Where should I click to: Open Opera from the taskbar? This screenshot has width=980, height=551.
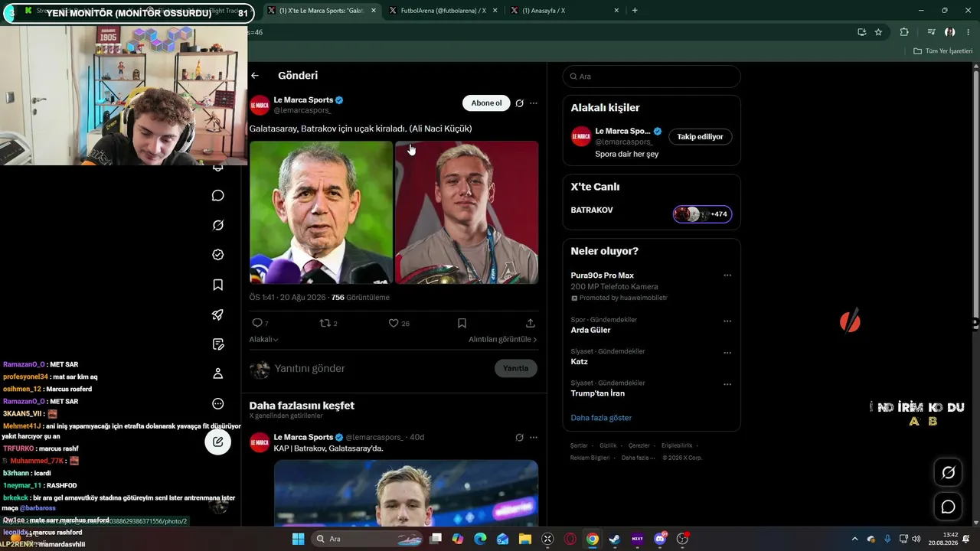[570, 539]
